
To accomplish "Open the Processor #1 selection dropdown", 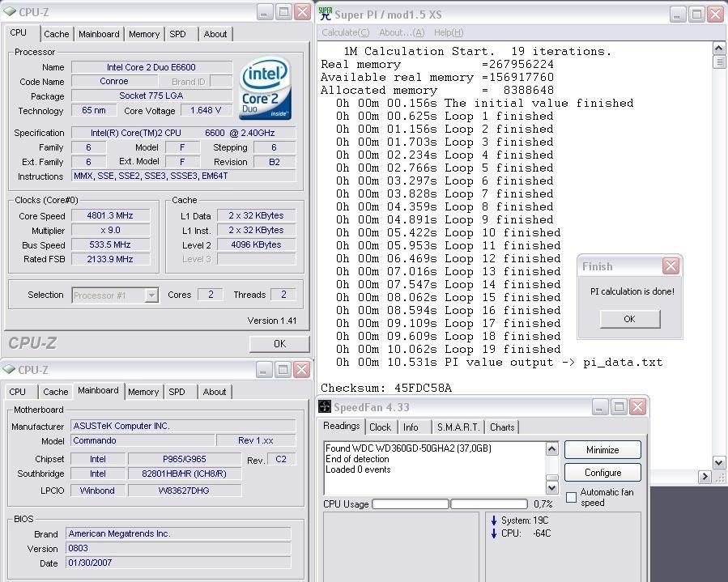I will [x=151, y=295].
